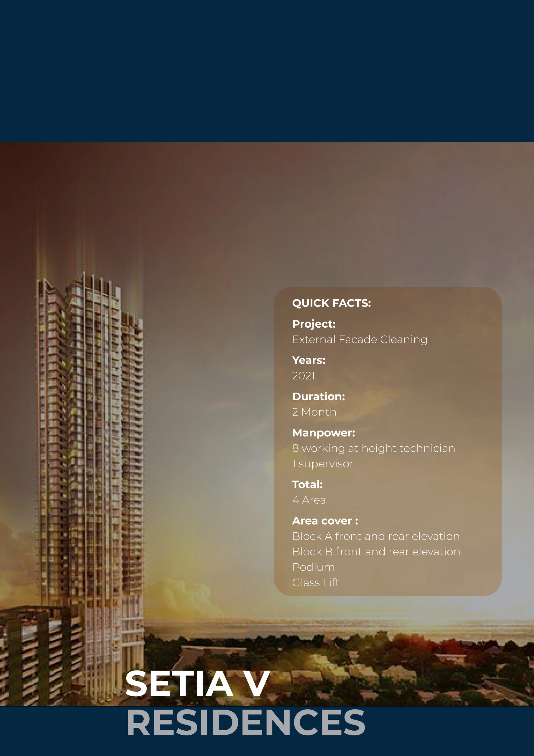The width and height of the screenshot is (534, 756).
Task: Select the Duration: label
Action: pos(319,397)
